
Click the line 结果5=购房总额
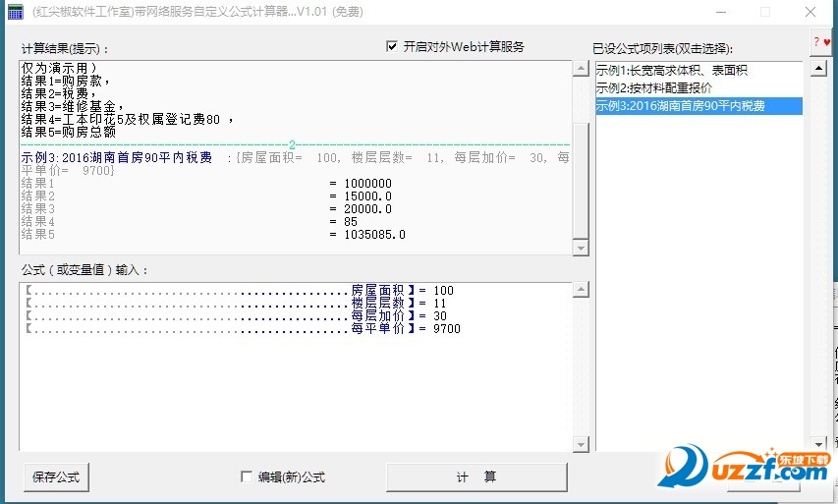[69, 132]
